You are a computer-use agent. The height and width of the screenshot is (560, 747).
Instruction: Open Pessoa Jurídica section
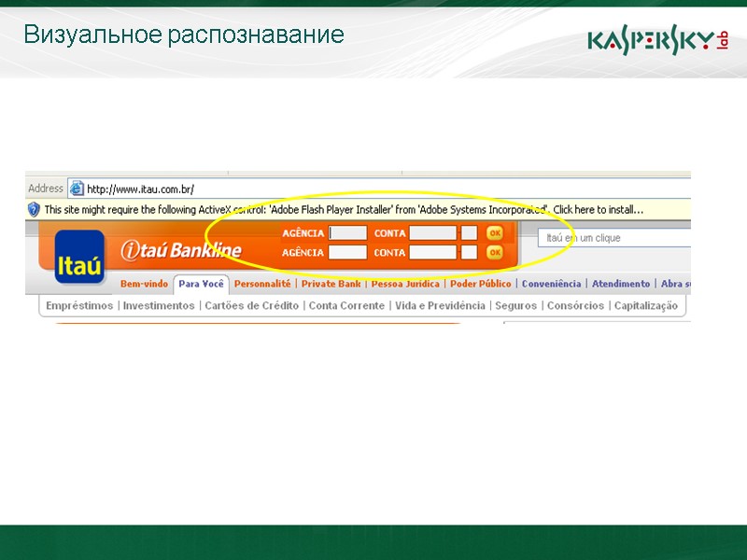(405, 284)
